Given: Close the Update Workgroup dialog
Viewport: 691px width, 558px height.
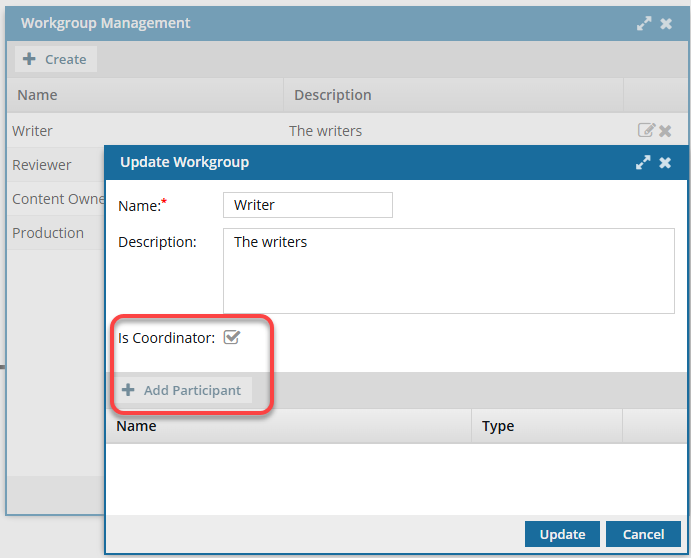Looking at the screenshot, I should [665, 162].
